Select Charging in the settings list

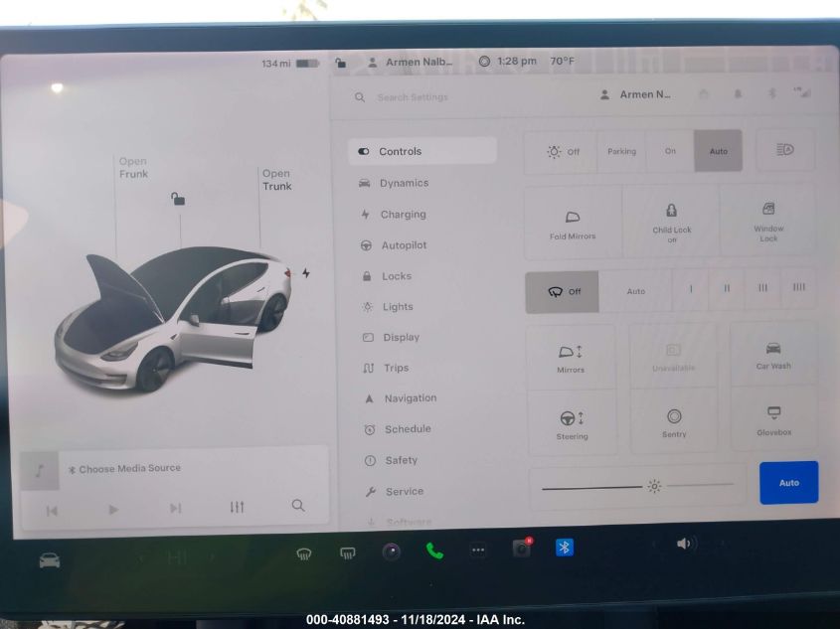pyautogui.click(x=403, y=215)
